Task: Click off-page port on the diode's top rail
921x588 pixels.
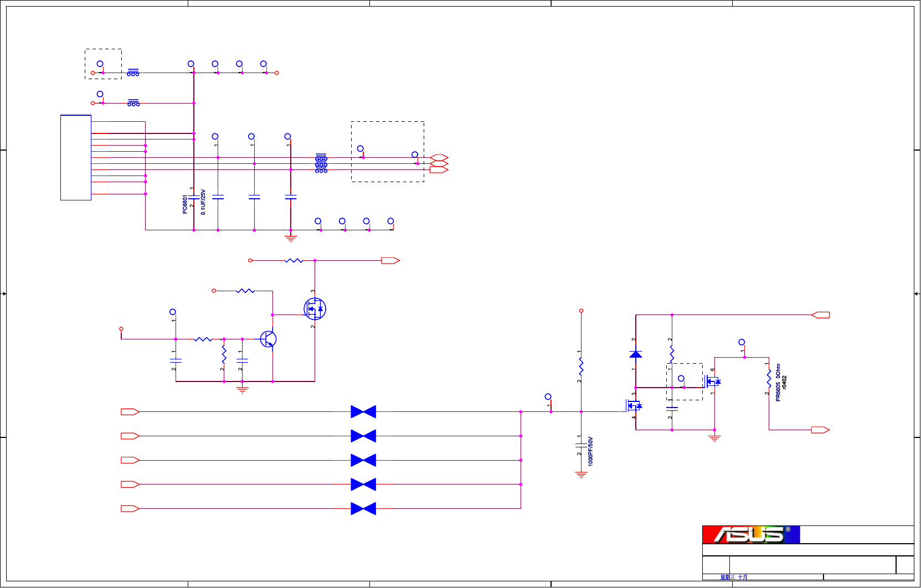Action: (820, 315)
